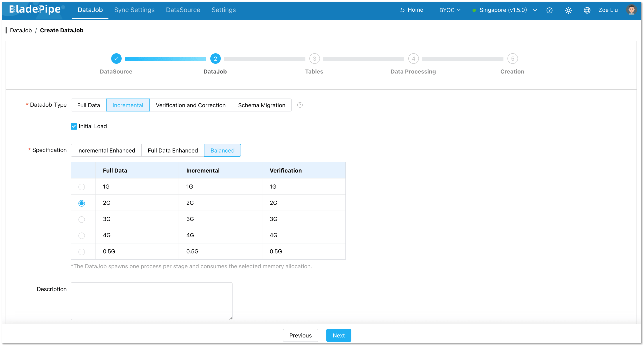Click inside the Description text area
This screenshot has width=644, height=346.
click(152, 301)
